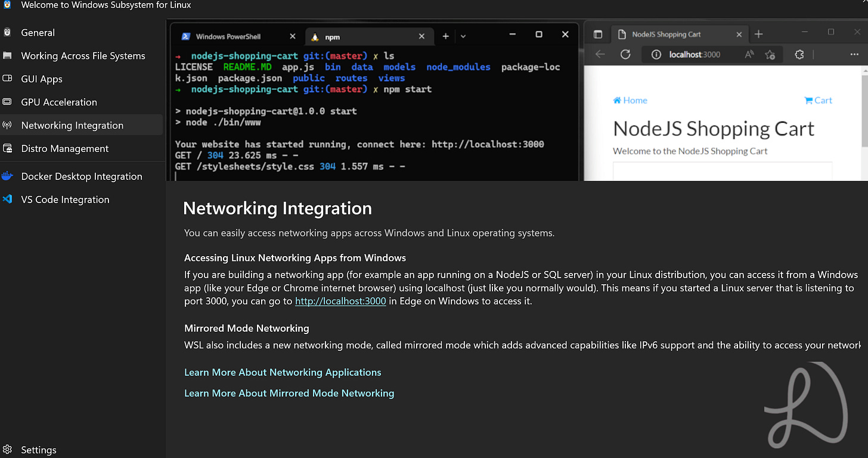Click the file systems drive icon
The image size is (868, 458).
7,55
